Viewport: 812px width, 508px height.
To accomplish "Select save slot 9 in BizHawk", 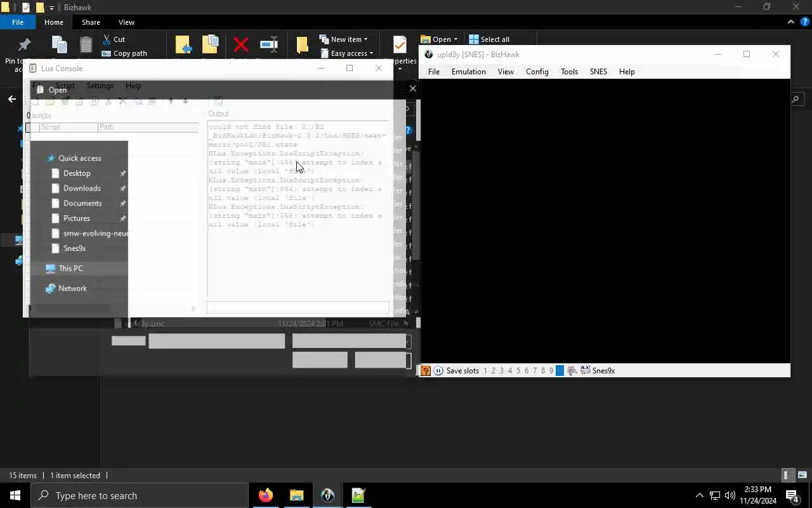I will (551, 371).
